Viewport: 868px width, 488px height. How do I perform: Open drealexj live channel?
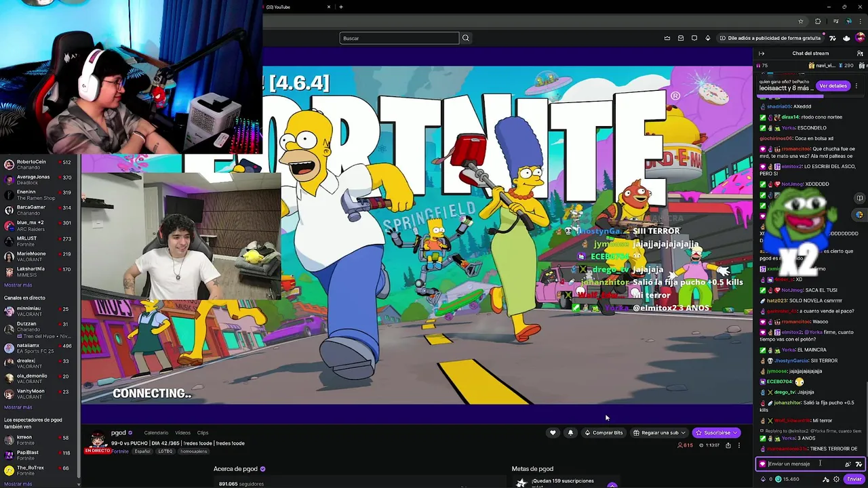click(39, 363)
